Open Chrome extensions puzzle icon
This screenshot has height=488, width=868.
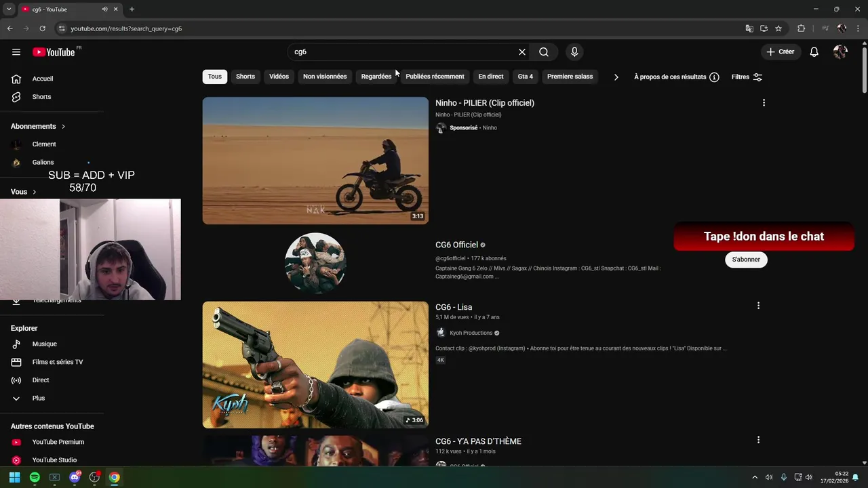coord(802,28)
